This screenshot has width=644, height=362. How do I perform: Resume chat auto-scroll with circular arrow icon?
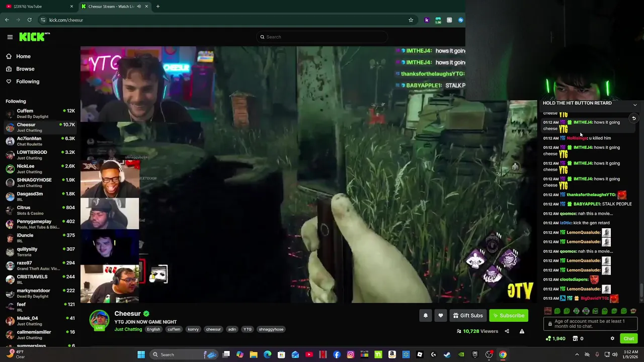pos(634,119)
